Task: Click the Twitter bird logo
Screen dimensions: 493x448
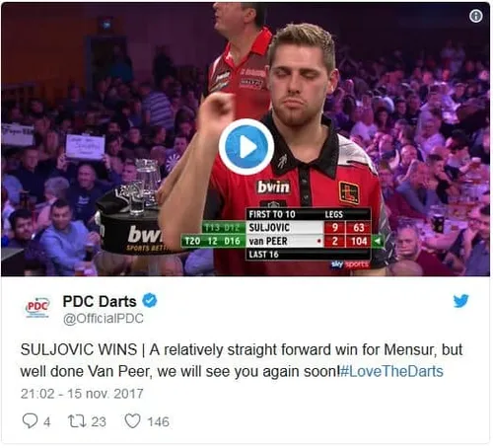Action: tap(460, 301)
